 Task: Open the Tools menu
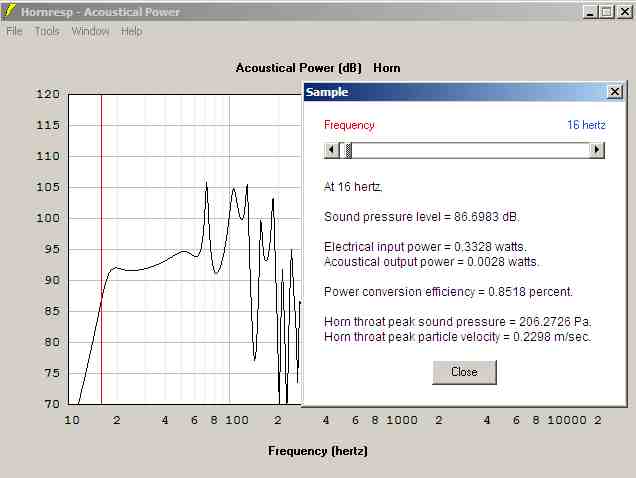(x=47, y=31)
